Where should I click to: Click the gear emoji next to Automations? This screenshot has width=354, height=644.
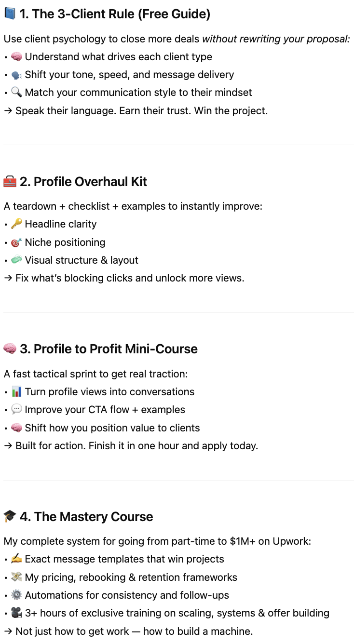click(16, 595)
